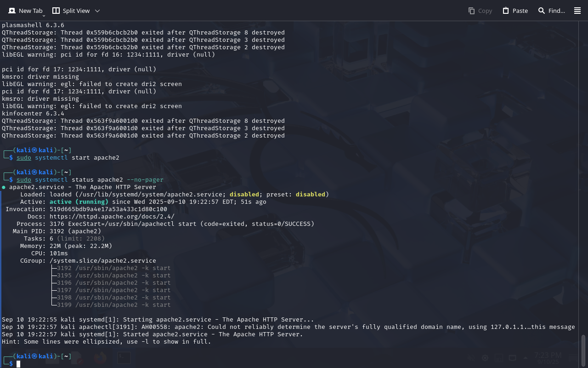Screen dimensions: 588x368
Task: Click the terminal's vertical scrollbar handle
Action: [584, 350]
